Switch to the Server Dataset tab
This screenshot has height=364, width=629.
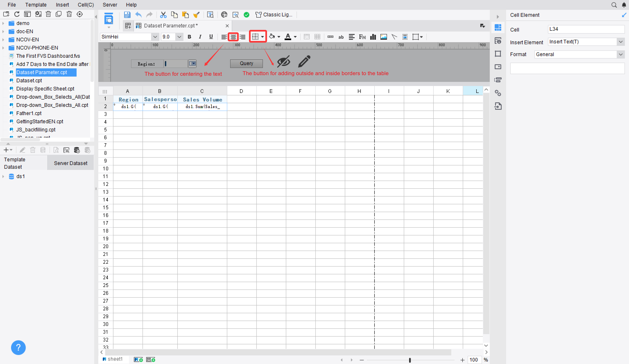[x=70, y=163]
